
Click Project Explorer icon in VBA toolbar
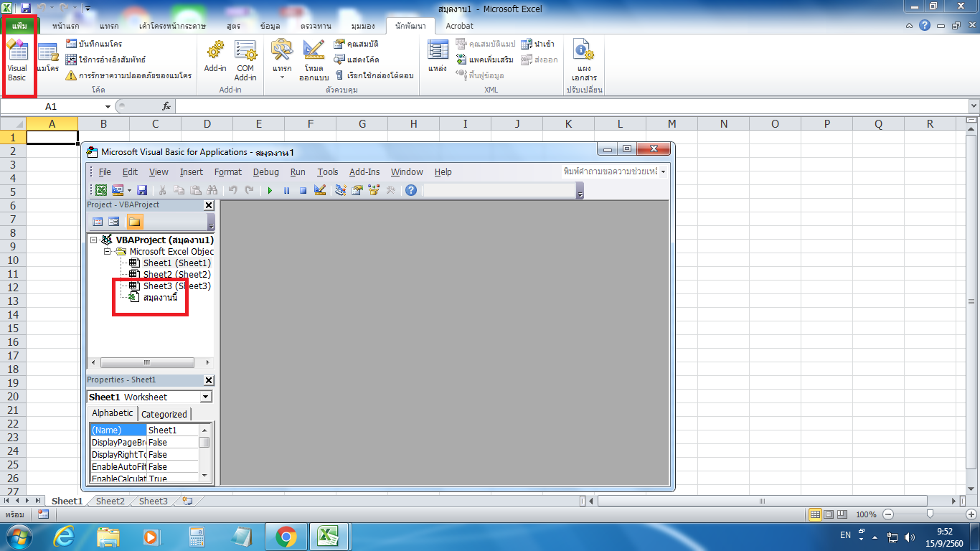pos(340,190)
